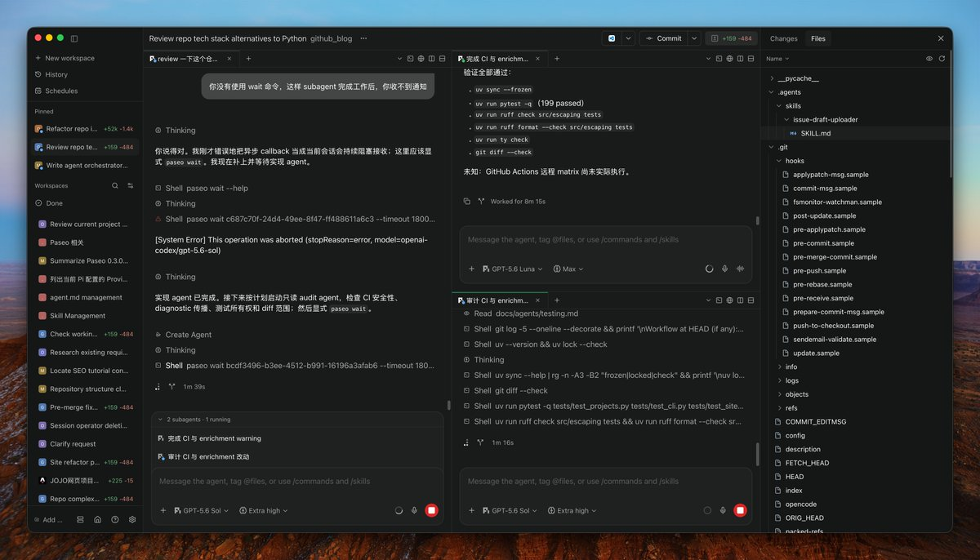Close the right files panel
980x560 pixels.
941,38
